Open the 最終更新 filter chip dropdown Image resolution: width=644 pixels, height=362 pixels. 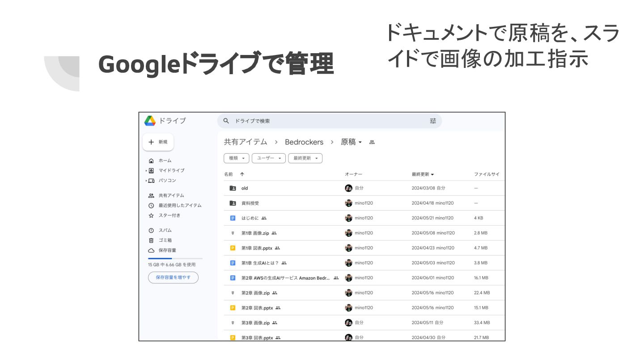[x=305, y=158]
